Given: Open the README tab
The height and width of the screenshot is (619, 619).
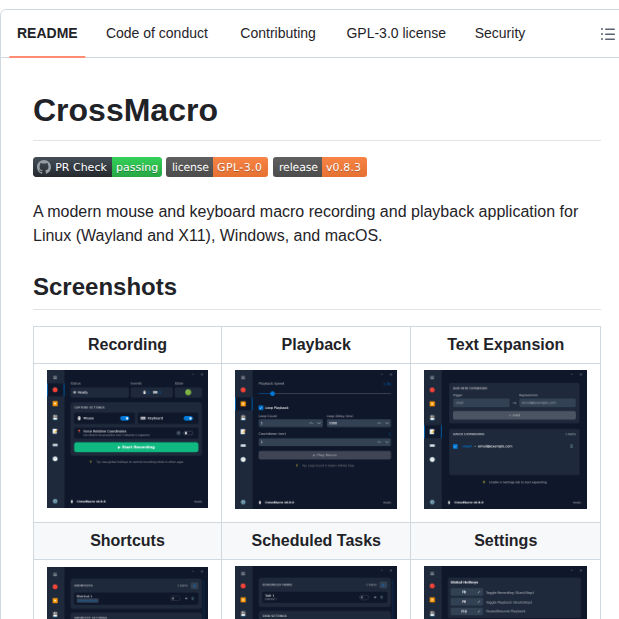Looking at the screenshot, I should click(x=47, y=34).
